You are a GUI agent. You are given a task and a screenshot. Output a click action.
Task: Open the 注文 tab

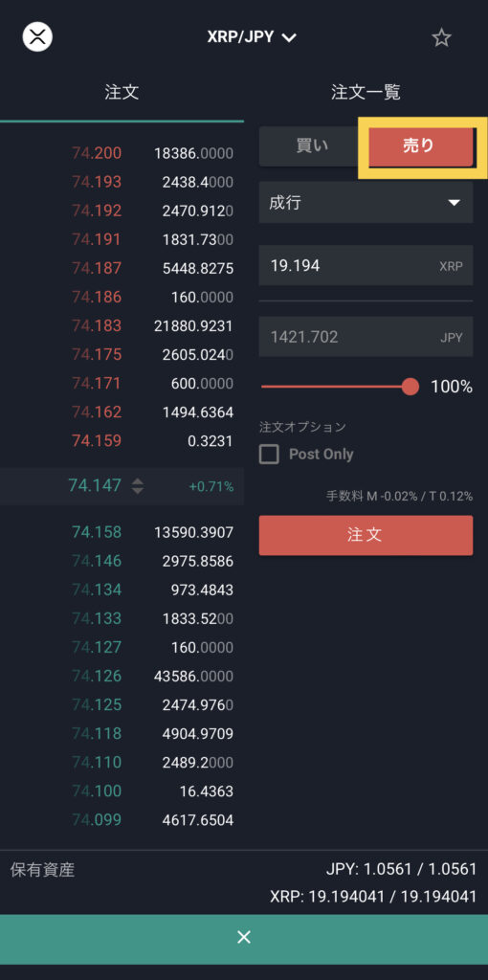[x=122, y=93]
